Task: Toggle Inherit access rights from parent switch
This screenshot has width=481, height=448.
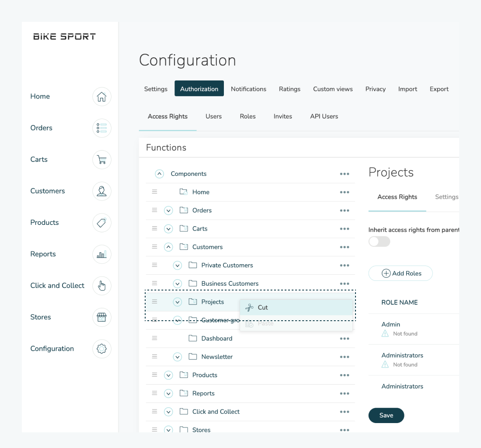Action: tap(379, 241)
